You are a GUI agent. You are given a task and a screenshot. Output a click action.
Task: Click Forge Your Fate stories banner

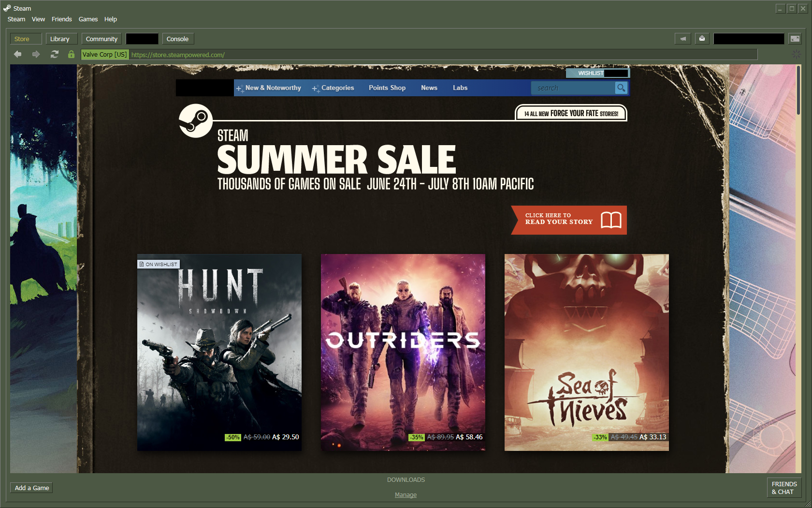pos(571,113)
